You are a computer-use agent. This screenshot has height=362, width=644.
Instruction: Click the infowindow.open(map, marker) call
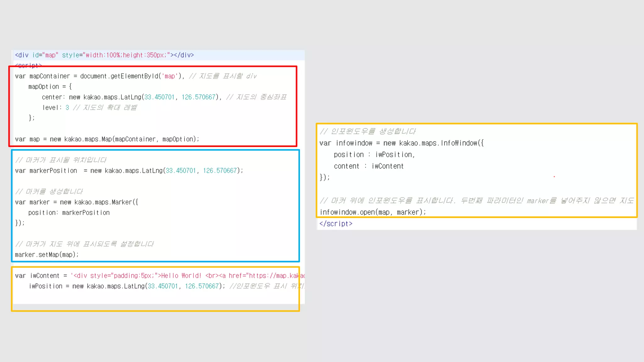click(x=373, y=212)
